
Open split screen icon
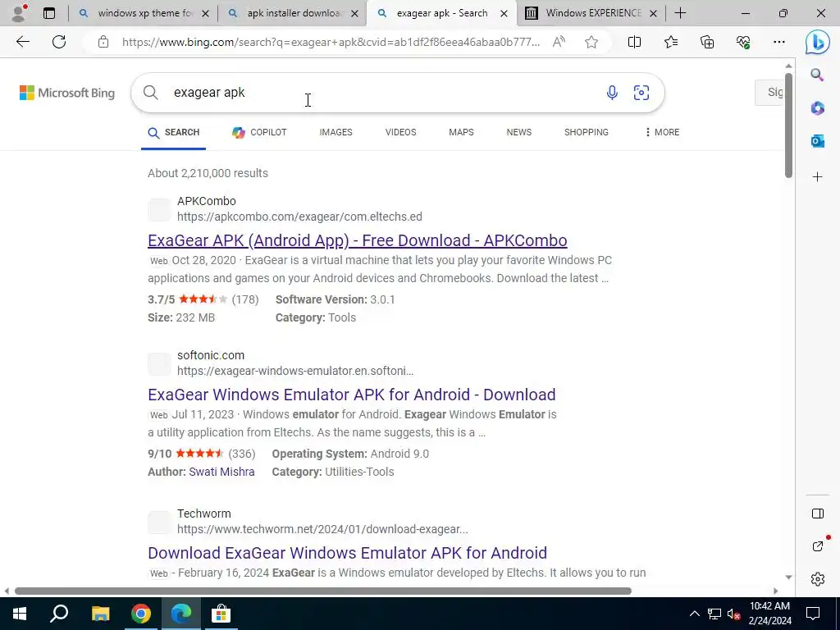634,42
